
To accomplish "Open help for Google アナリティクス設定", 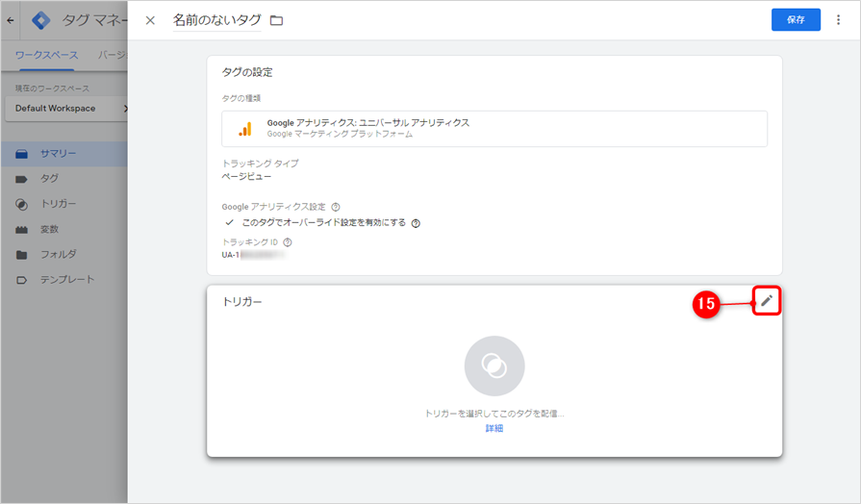I will pos(336,207).
